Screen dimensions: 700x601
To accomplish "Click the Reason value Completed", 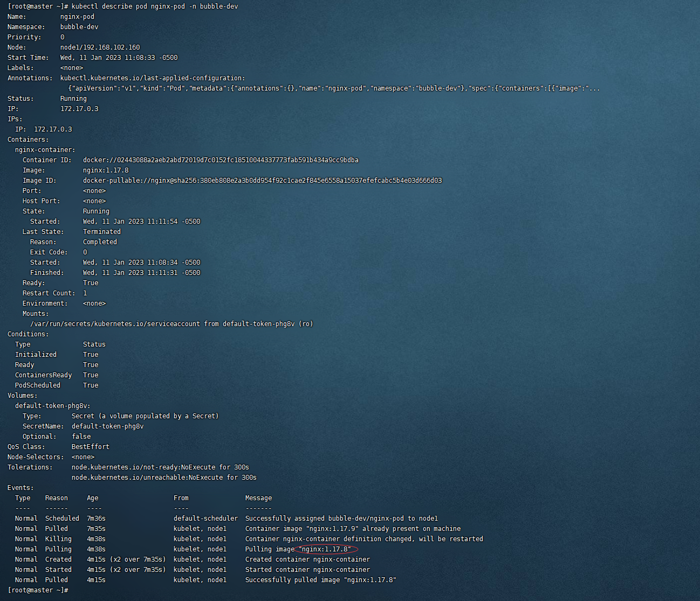I will click(100, 242).
